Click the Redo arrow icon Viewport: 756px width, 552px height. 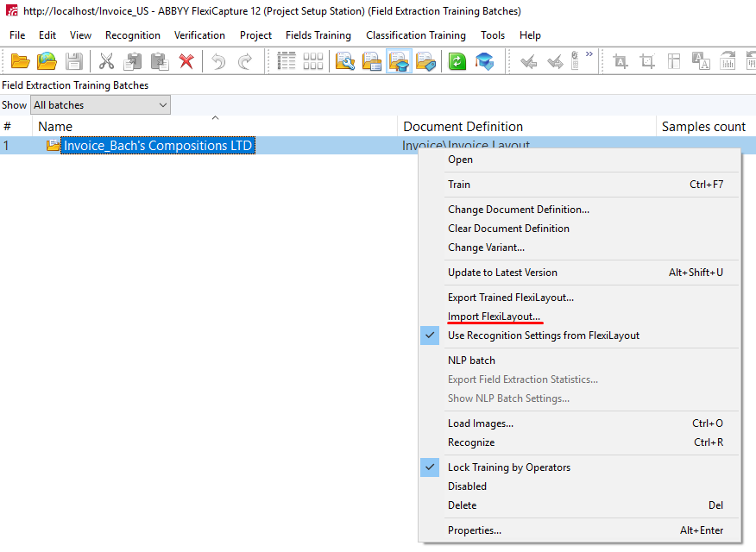click(x=245, y=61)
